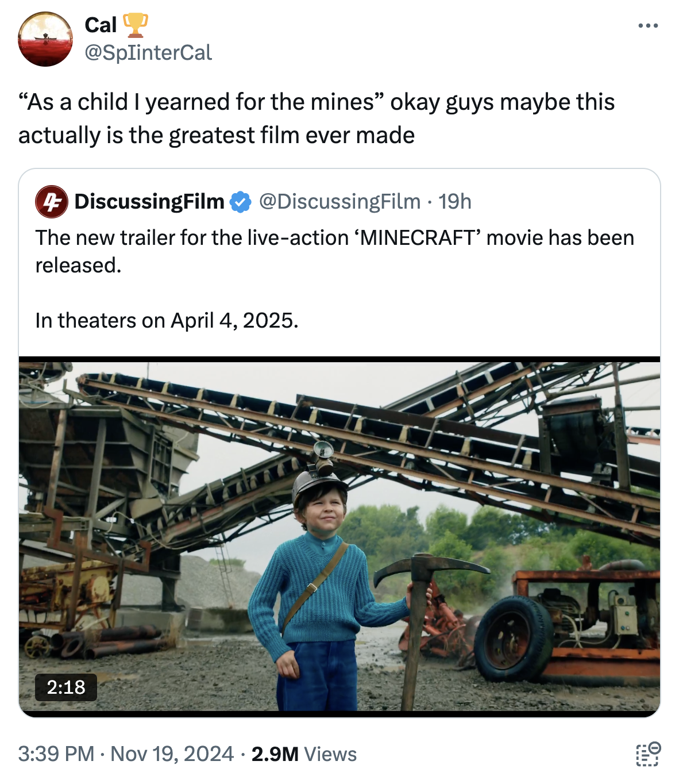679x784 pixels.
Task: Click the Nov 19, 2024 date link
Action: (172, 754)
